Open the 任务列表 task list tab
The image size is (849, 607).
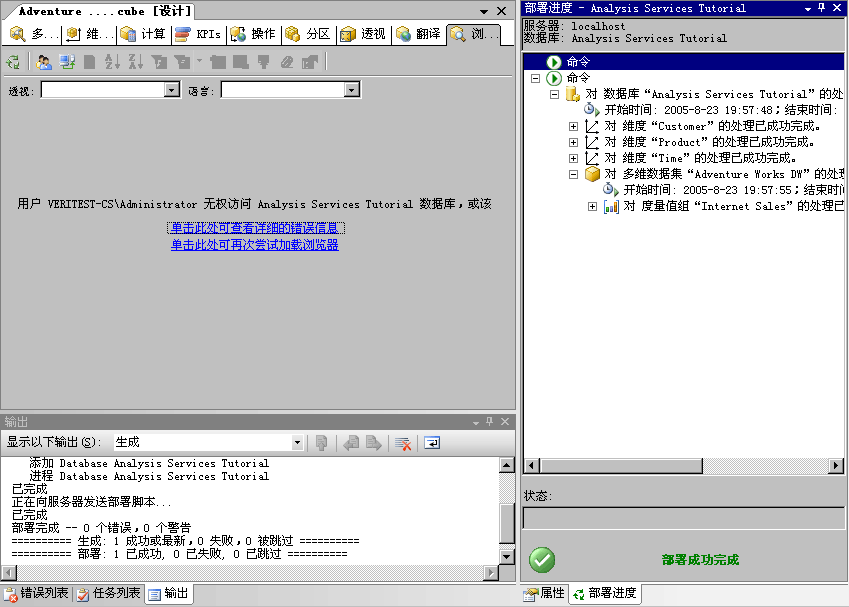pos(108,594)
